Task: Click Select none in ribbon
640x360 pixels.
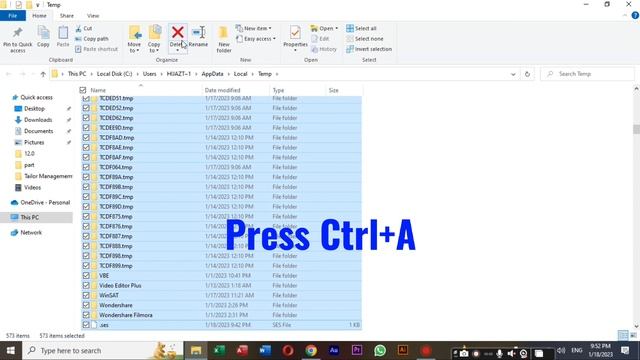Action: 365,39
